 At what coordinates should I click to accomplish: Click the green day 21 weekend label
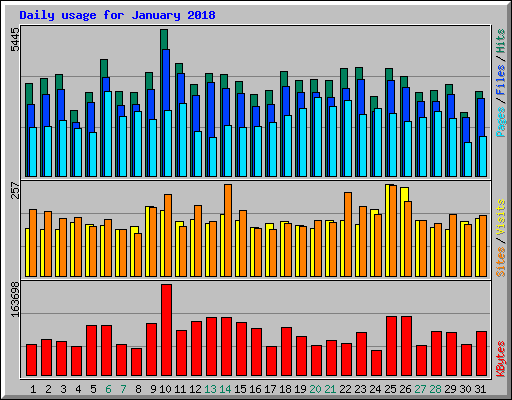click(330, 389)
